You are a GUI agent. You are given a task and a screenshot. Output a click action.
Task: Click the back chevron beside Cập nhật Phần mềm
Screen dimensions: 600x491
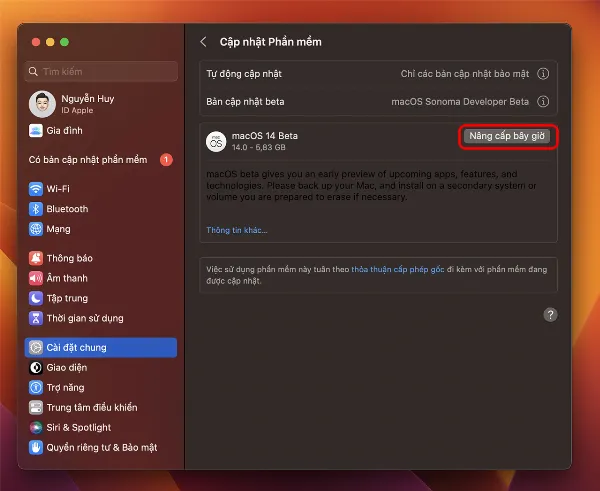click(204, 42)
